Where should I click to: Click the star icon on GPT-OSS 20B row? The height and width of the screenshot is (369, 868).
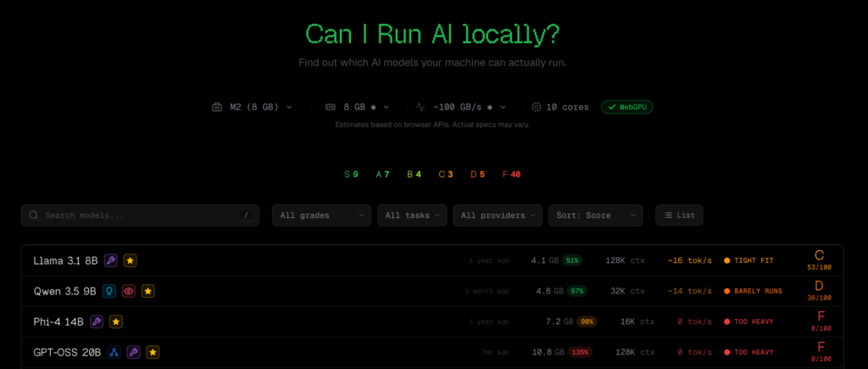point(153,352)
